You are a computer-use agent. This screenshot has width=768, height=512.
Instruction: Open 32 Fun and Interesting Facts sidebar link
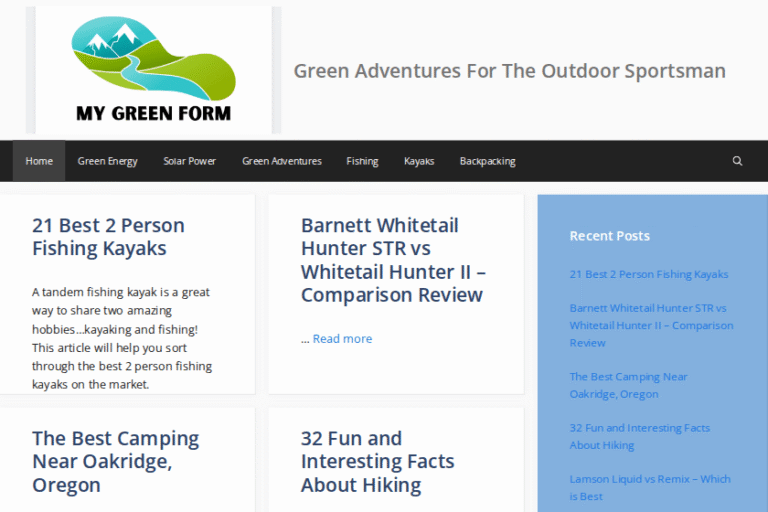pyautogui.click(x=639, y=436)
